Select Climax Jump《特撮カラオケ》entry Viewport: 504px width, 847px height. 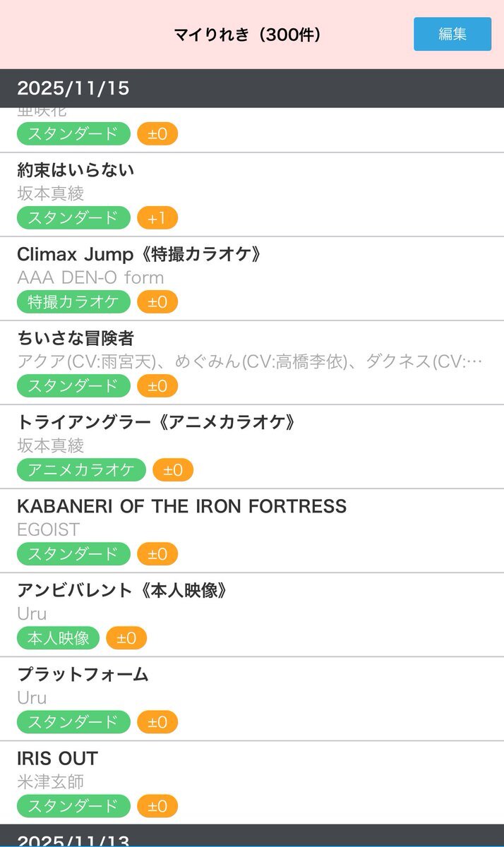point(139,254)
